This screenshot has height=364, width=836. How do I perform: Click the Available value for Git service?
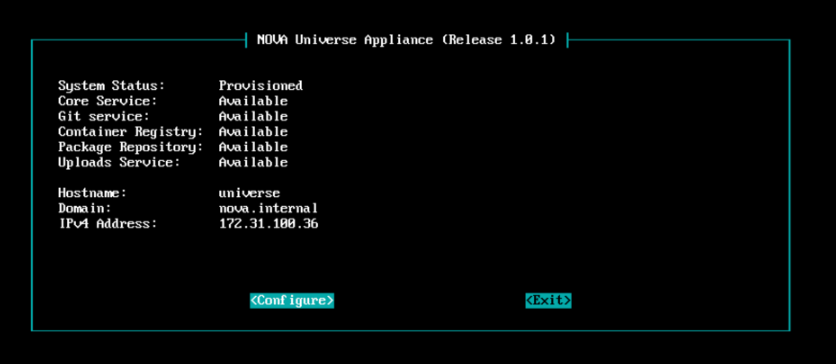click(x=253, y=116)
